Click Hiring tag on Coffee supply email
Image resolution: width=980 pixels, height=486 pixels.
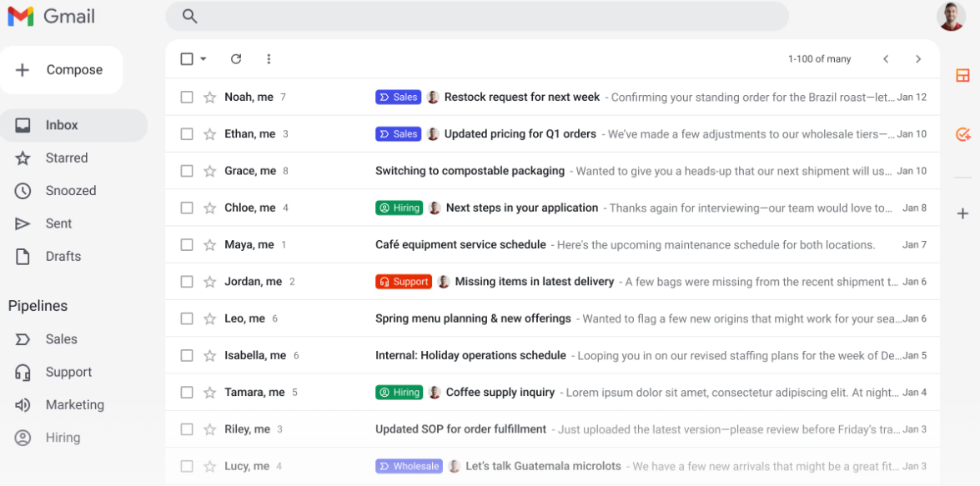(400, 392)
